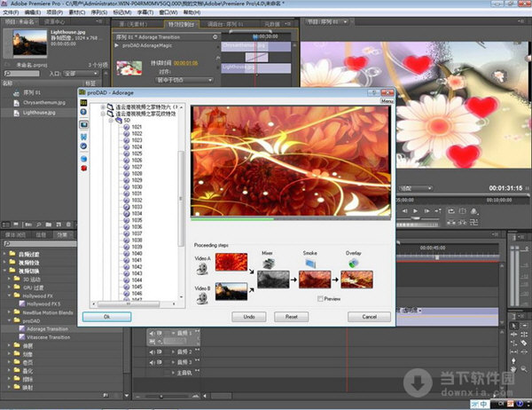Image resolution: width=532 pixels, height=410 pixels.
Task: Open the 文件(F) menu
Action: click(x=11, y=12)
